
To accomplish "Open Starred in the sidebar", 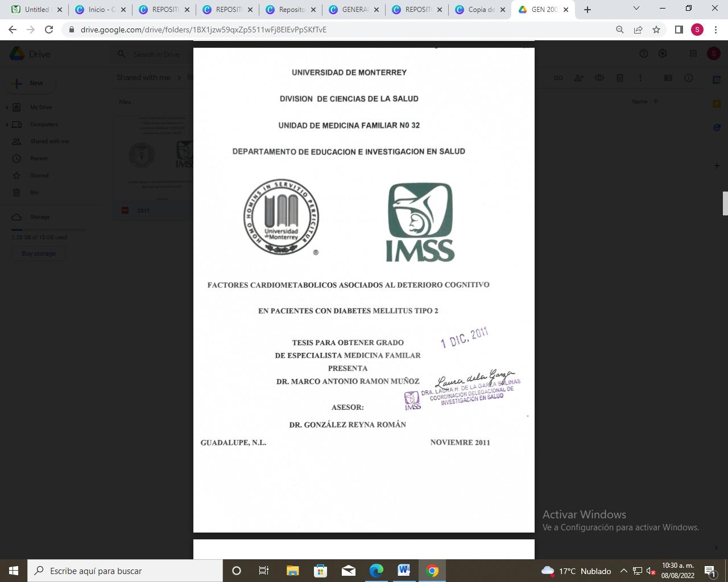I will (x=40, y=176).
